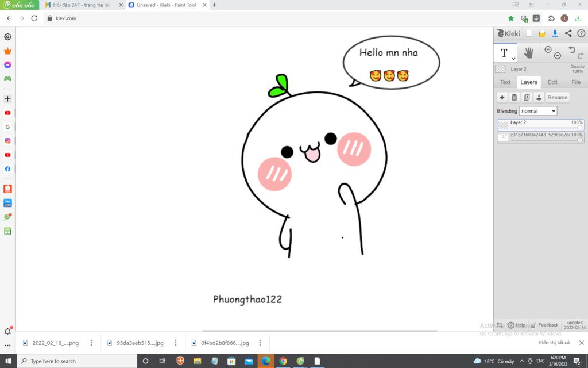Close the downloads bar

[581, 343]
